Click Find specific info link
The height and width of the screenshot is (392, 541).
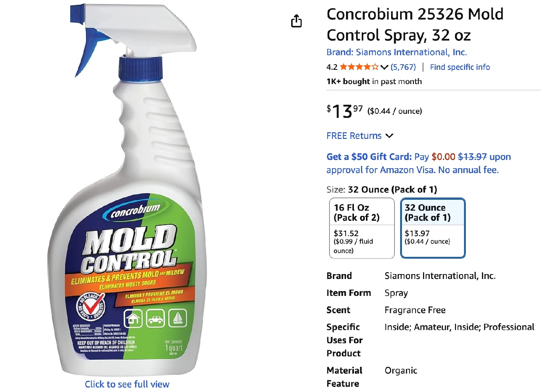pos(460,67)
